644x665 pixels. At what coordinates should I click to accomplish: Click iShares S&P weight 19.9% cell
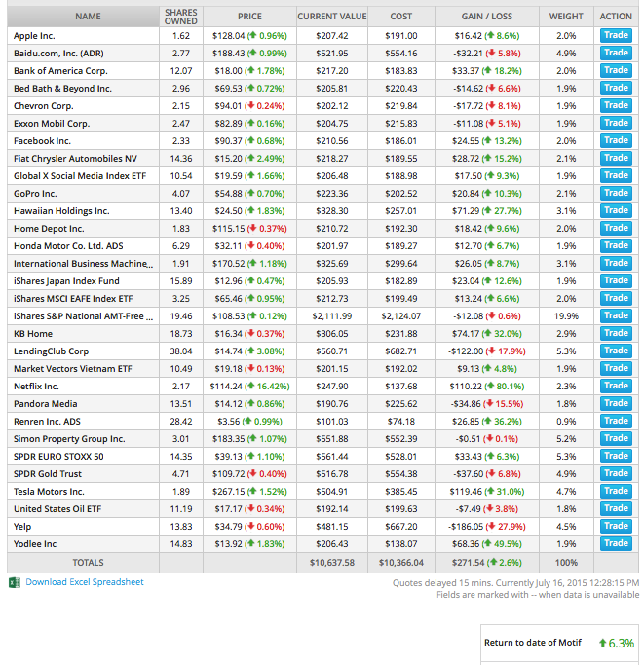pyautogui.click(x=566, y=316)
